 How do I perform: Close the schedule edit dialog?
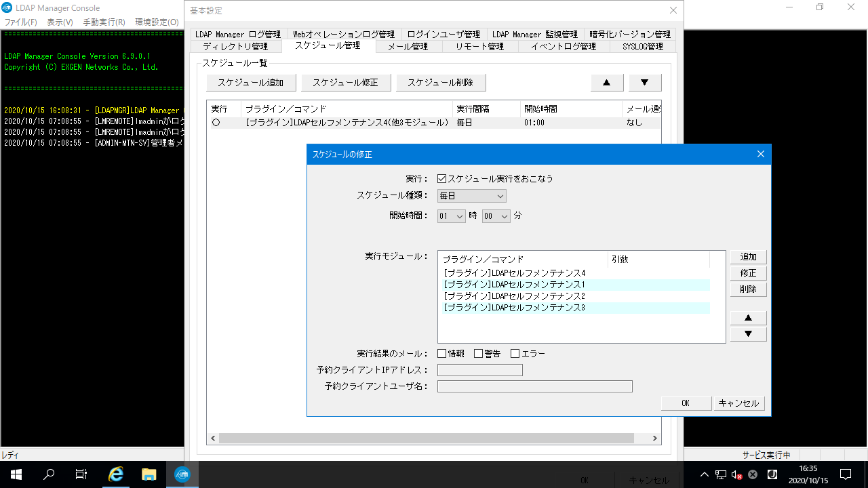click(760, 154)
